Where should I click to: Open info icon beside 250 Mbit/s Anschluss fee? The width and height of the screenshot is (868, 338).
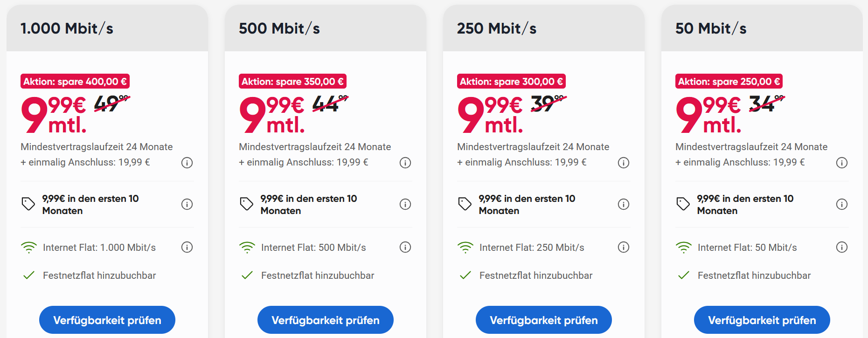coord(624,163)
